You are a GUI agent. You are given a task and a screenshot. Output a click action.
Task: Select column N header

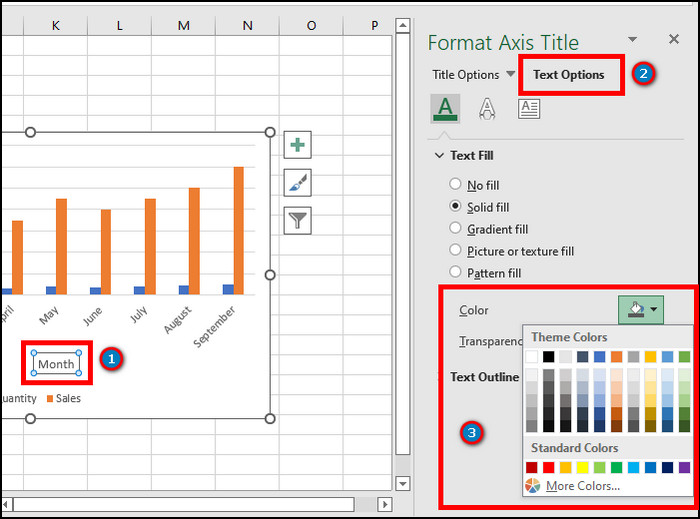(x=247, y=26)
